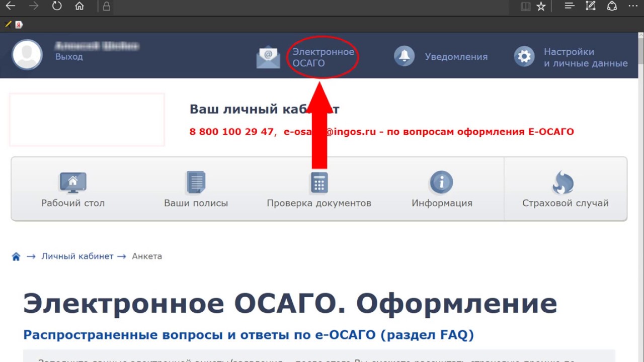This screenshot has height=362, width=644.
Task: Open the browser hub lines icon
Action: click(569, 6)
